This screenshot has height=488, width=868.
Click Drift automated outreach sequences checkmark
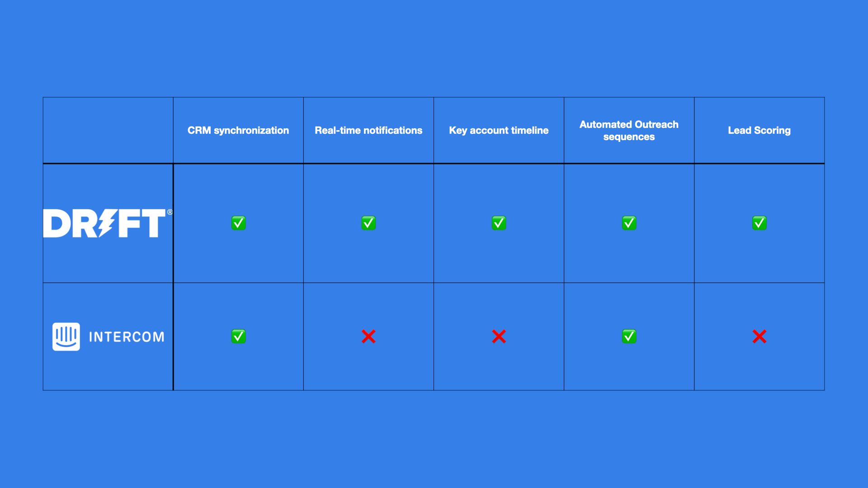[628, 222]
